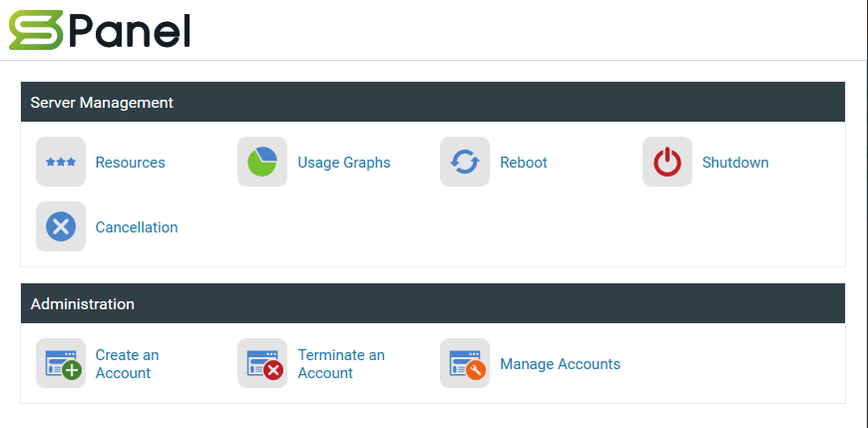868x428 pixels.
Task: Click the Resources three-stars icon
Action: pyautogui.click(x=61, y=162)
